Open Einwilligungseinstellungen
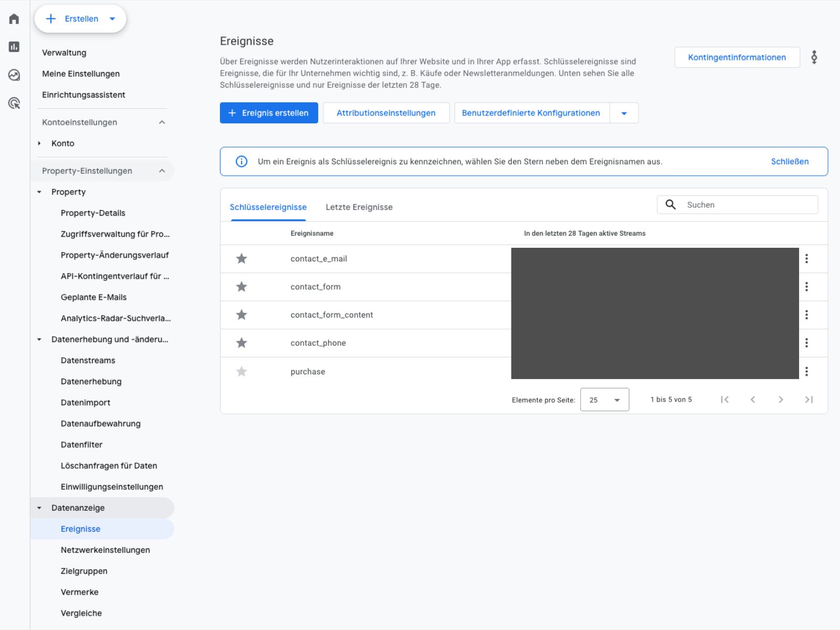Viewport: 840px width, 630px height. 112,487
